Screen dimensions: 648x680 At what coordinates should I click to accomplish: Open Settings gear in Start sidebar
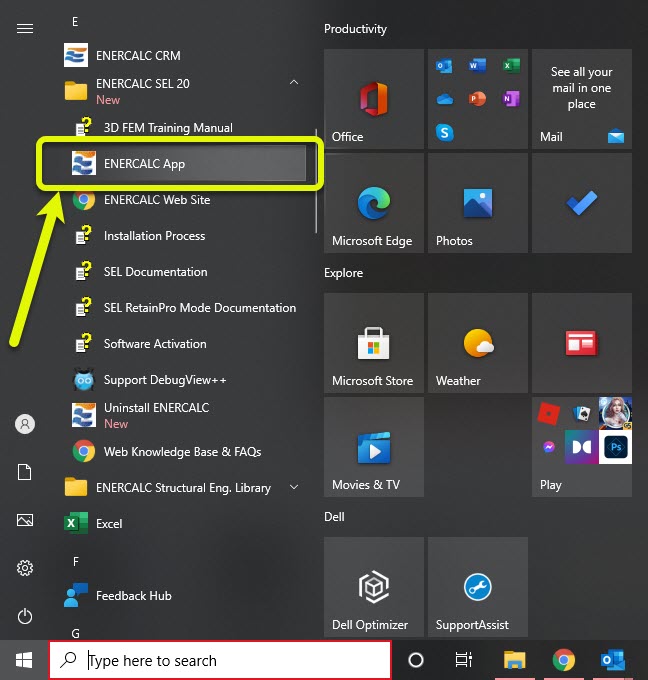click(x=25, y=568)
